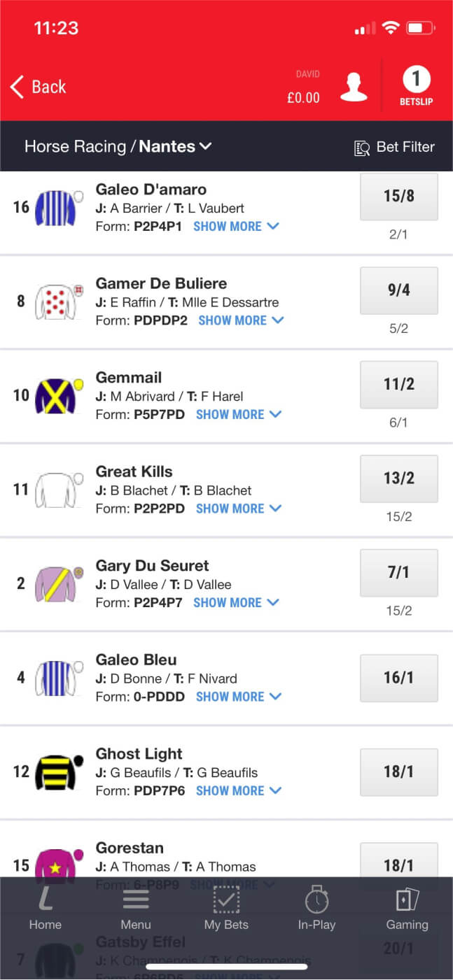Select 15/8 odds for Galeo D'amaro
Viewport: 453px width, 980px height.
pos(398,197)
